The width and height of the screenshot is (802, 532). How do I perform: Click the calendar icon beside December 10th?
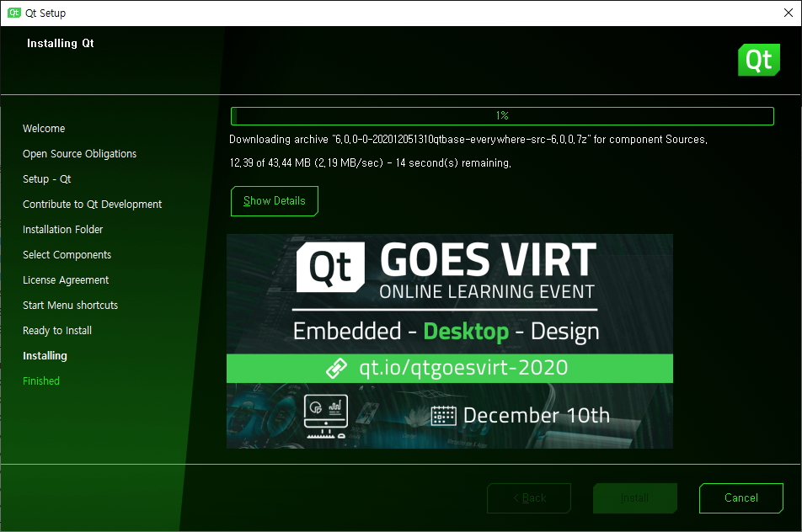443,416
